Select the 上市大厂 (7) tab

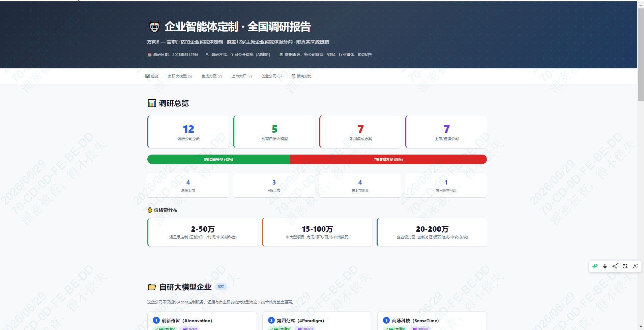coord(241,76)
